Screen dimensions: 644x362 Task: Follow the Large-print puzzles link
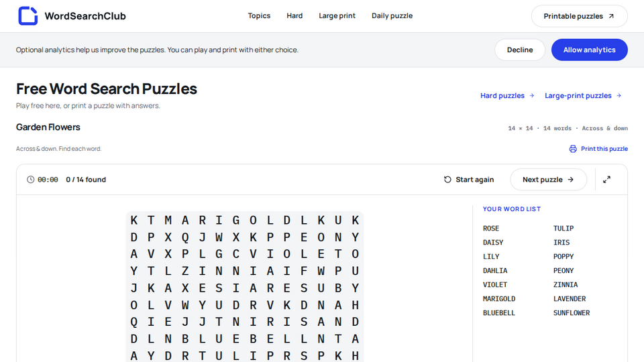pyautogui.click(x=583, y=96)
